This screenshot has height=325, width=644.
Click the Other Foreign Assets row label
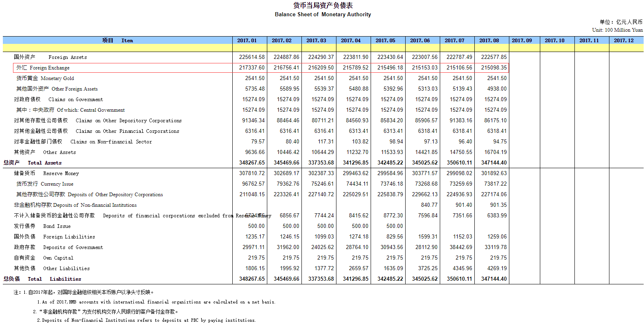coord(57,89)
